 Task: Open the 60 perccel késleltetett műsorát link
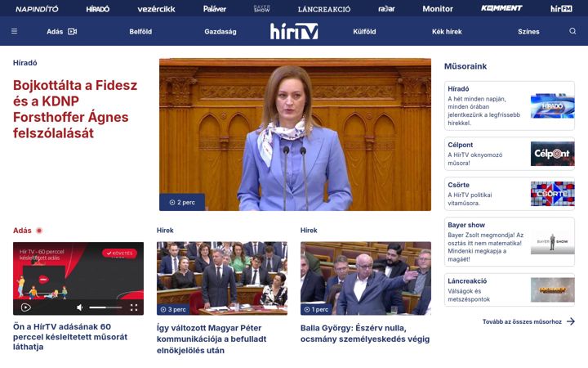coord(70,337)
